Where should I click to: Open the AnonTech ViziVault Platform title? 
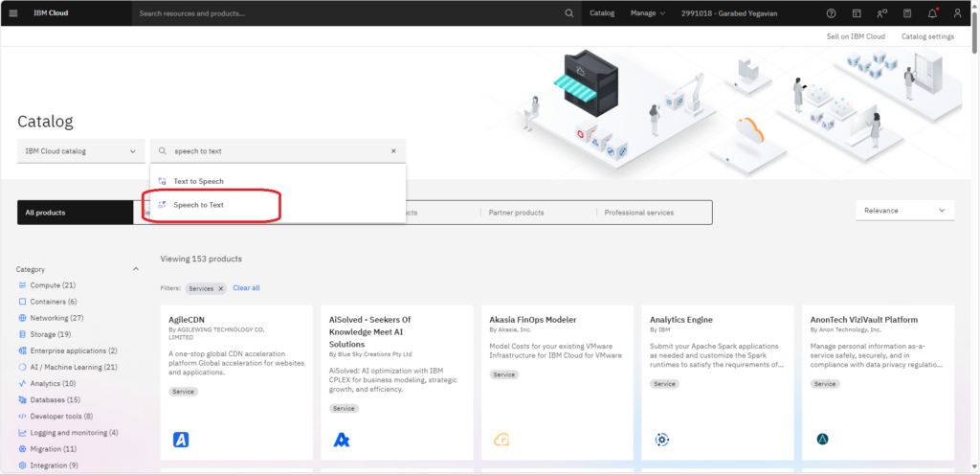point(864,319)
